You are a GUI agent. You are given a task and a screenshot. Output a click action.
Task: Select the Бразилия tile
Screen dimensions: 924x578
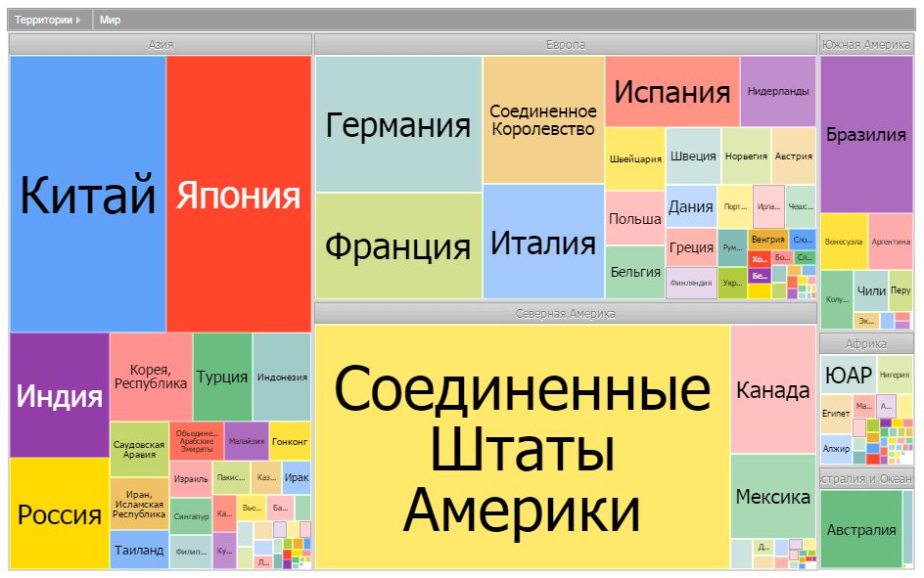[866, 134]
